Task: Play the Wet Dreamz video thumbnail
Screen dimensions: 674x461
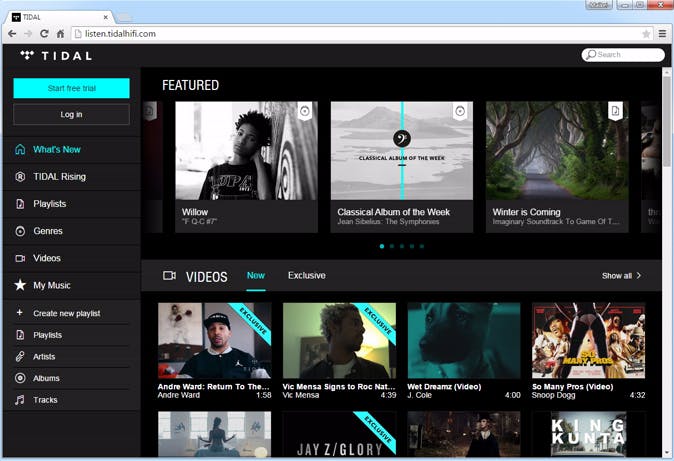Action: [464, 341]
